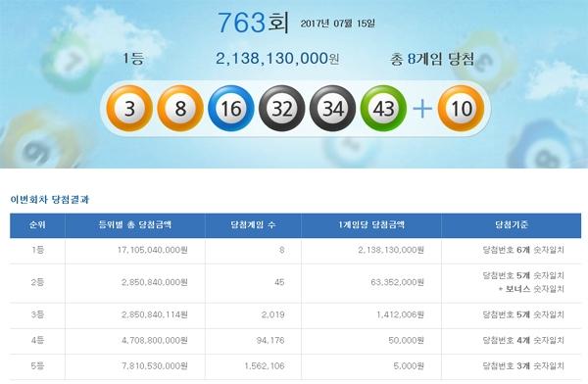Select the 2,138,130,000원 per-game cell in table
The image size is (588, 384).
pos(391,250)
